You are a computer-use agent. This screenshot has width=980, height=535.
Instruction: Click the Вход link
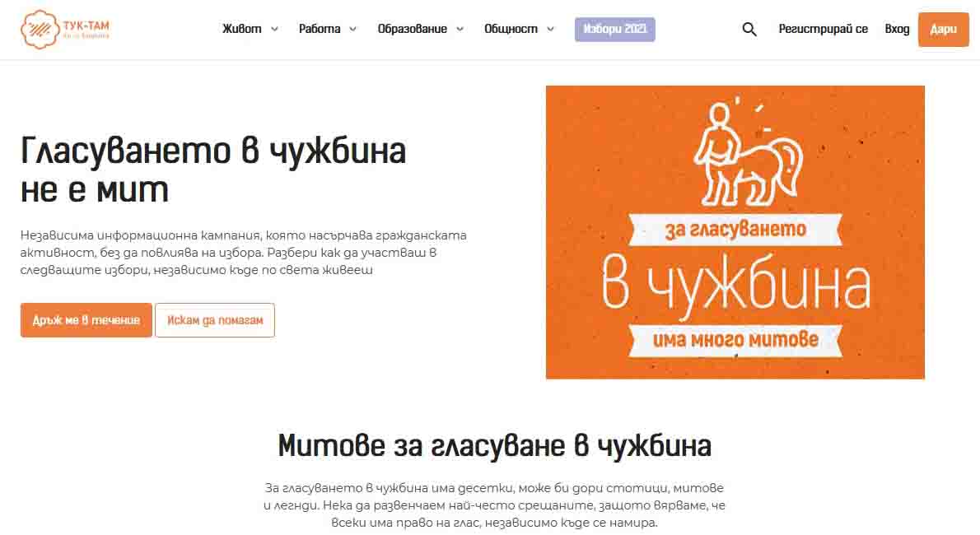(x=897, y=30)
